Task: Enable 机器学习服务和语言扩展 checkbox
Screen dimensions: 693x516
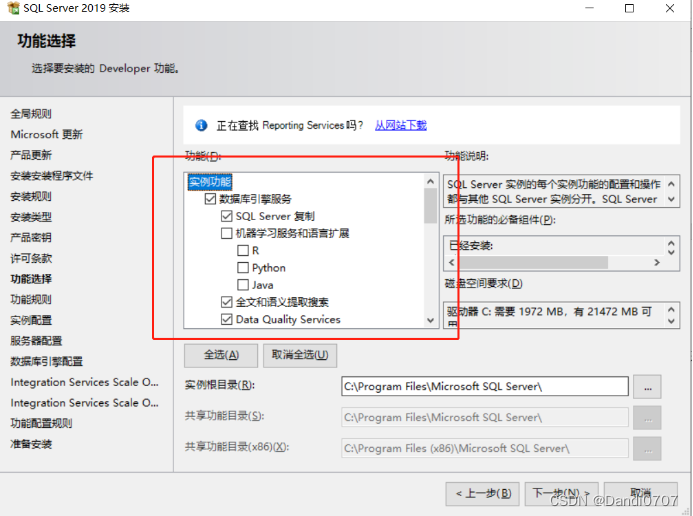Action: click(x=227, y=233)
